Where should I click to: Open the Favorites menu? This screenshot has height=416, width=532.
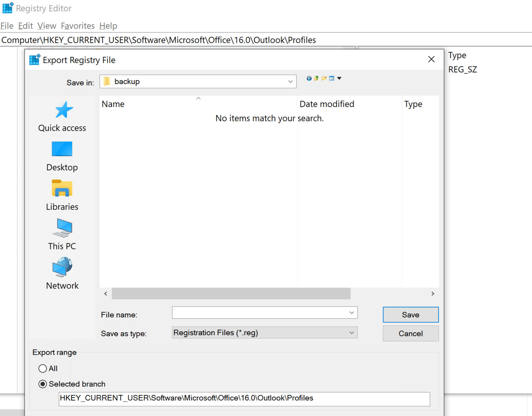(78, 26)
